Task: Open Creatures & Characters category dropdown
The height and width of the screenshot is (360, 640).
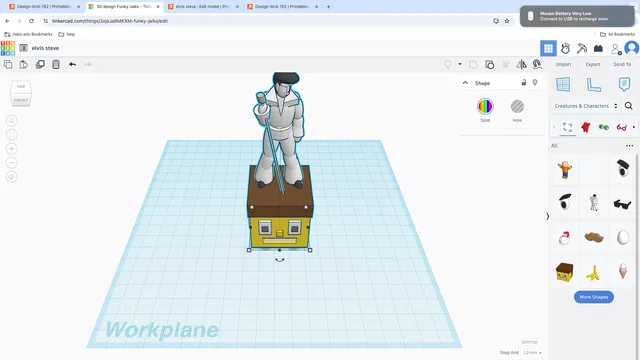Action: click(x=586, y=106)
